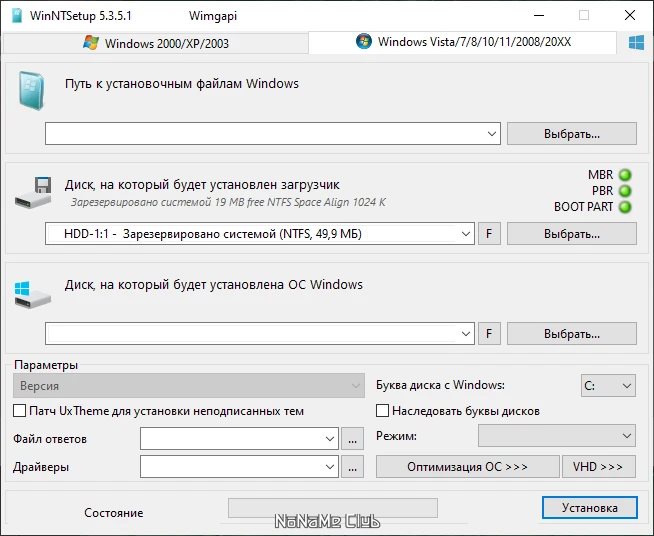Open the Windows installation drive dropdown
This screenshot has width=654, height=536.
pyautogui.click(x=466, y=334)
